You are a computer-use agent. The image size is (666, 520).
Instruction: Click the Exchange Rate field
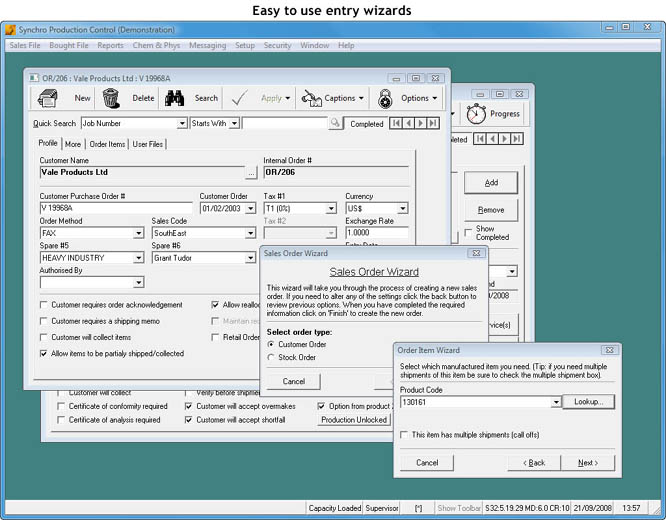[377, 233]
